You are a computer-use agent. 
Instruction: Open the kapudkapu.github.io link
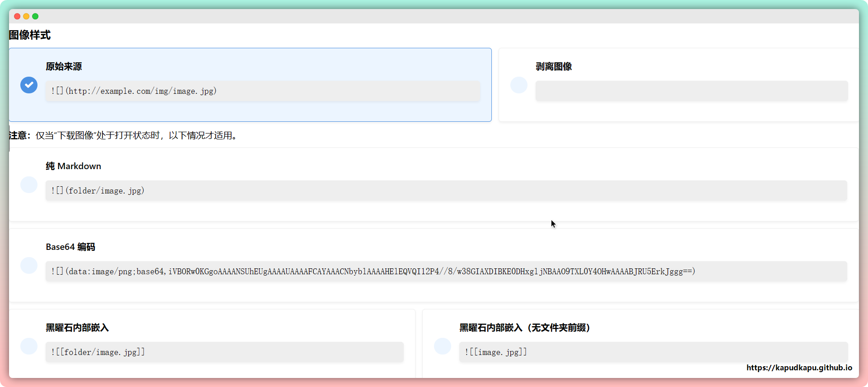(x=799, y=368)
